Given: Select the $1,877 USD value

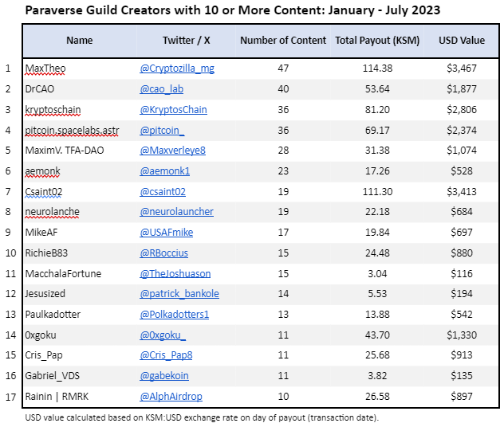Looking at the screenshot, I should point(462,89).
